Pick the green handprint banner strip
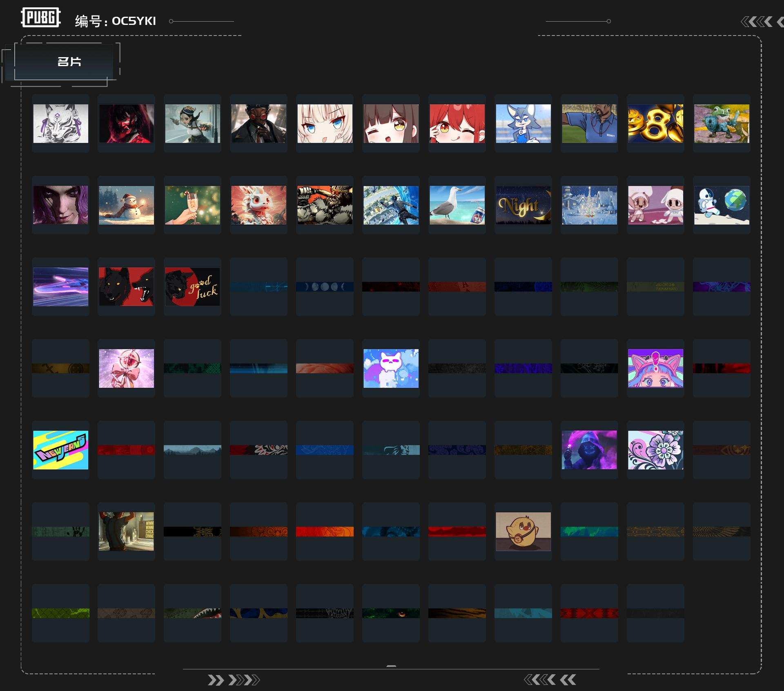The height and width of the screenshot is (691, 784). (x=60, y=531)
